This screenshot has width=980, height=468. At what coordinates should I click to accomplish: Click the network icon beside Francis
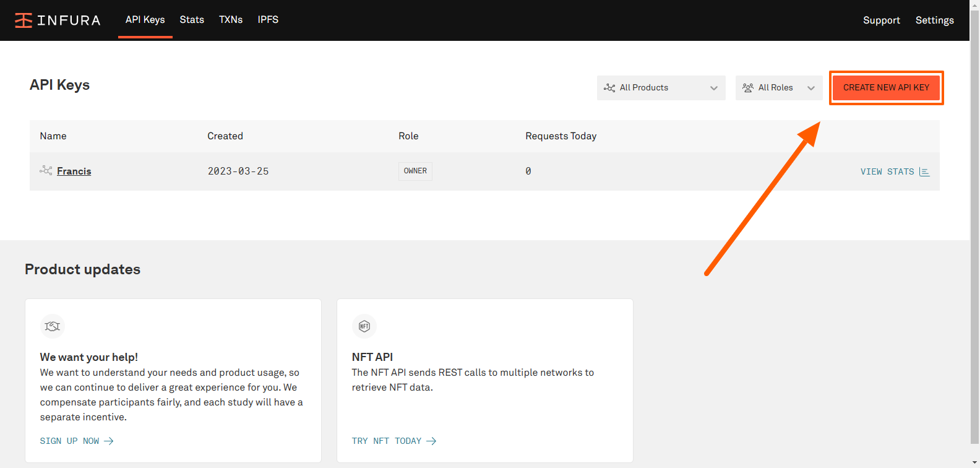tap(46, 170)
